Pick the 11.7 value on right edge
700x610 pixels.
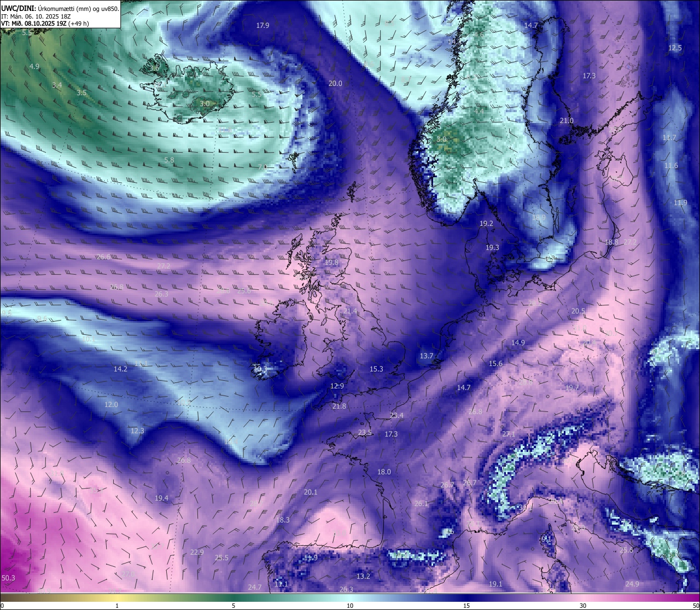point(669,137)
